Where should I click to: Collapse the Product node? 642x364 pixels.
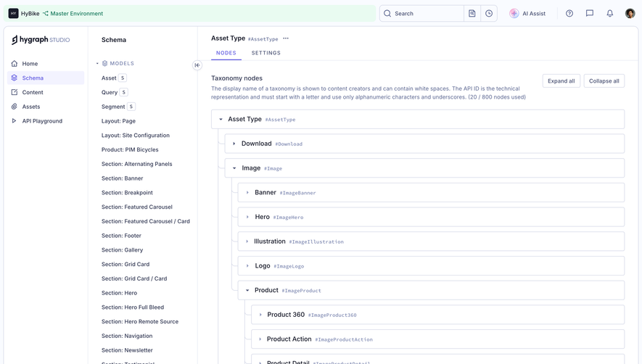pyautogui.click(x=247, y=290)
